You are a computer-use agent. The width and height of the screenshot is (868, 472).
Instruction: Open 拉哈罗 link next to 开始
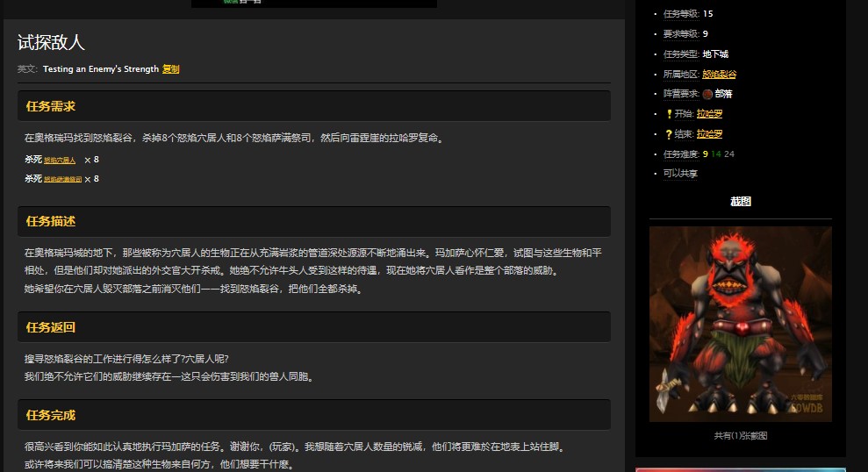(709, 114)
